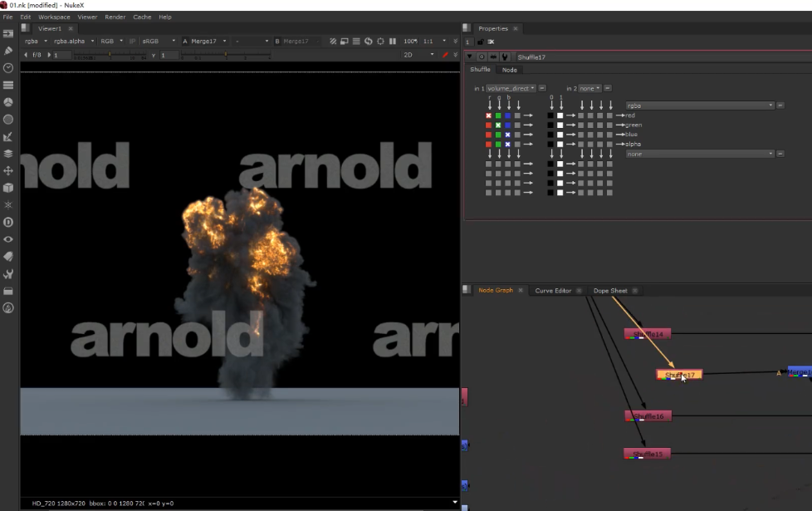Click the lock icon in Properties panel
This screenshot has width=812, height=511.
[481, 42]
